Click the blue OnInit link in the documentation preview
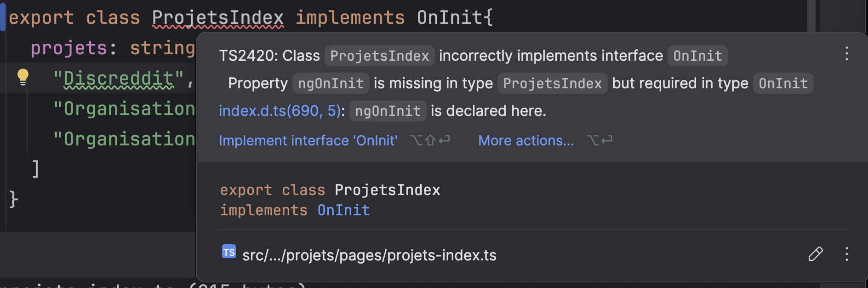The image size is (868, 288). [343, 210]
